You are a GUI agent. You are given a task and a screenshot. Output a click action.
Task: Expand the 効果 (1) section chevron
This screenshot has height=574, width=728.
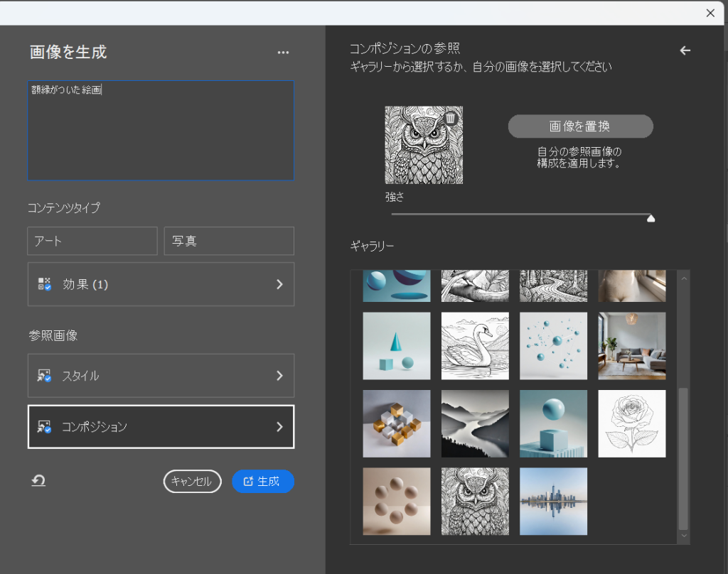tap(279, 284)
